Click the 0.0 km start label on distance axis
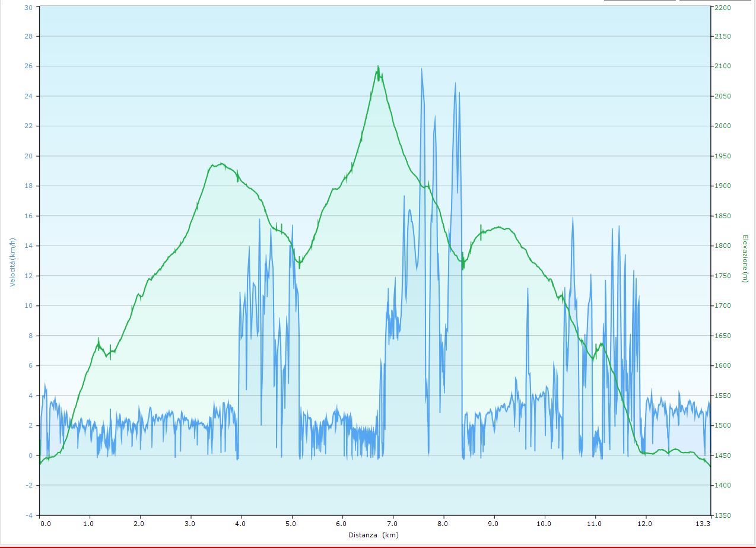 click(x=45, y=524)
